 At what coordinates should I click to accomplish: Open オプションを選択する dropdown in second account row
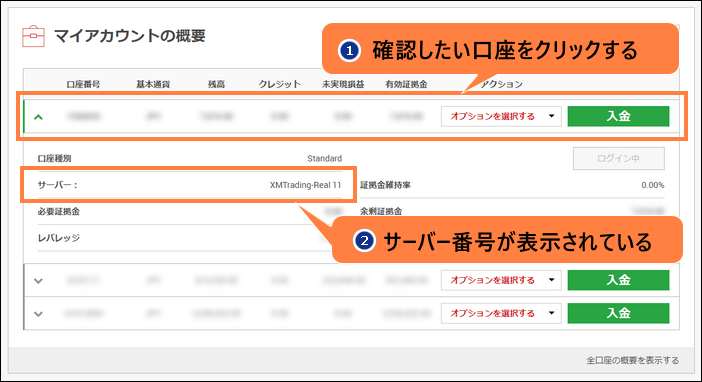coord(501,280)
